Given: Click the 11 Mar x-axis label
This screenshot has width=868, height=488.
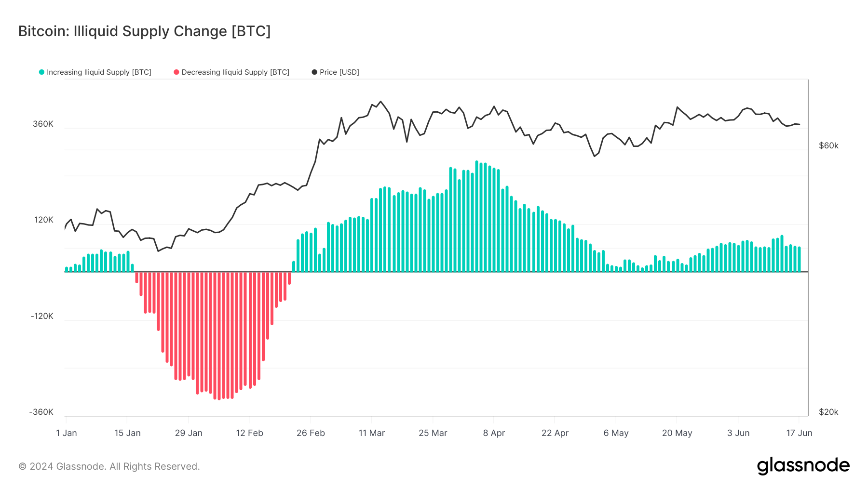Looking at the screenshot, I should 372,433.
